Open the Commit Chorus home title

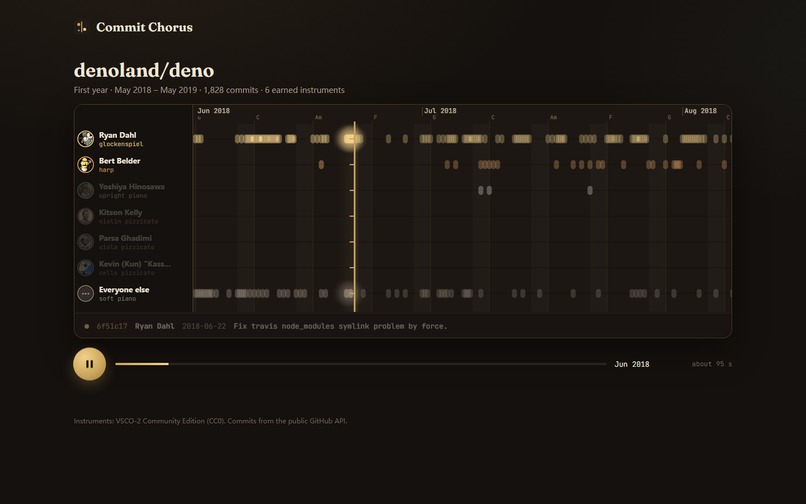coord(144,27)
